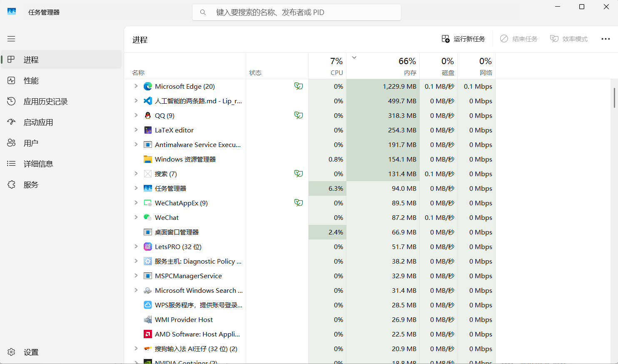
Task: Click the efficiency leaf icon for WeChatAppEx
Action: coord(299,203)
